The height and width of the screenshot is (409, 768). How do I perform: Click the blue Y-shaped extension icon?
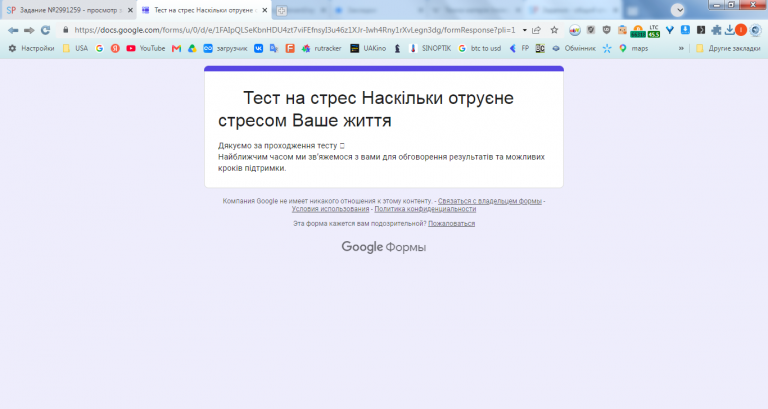[x=670, y=30]
